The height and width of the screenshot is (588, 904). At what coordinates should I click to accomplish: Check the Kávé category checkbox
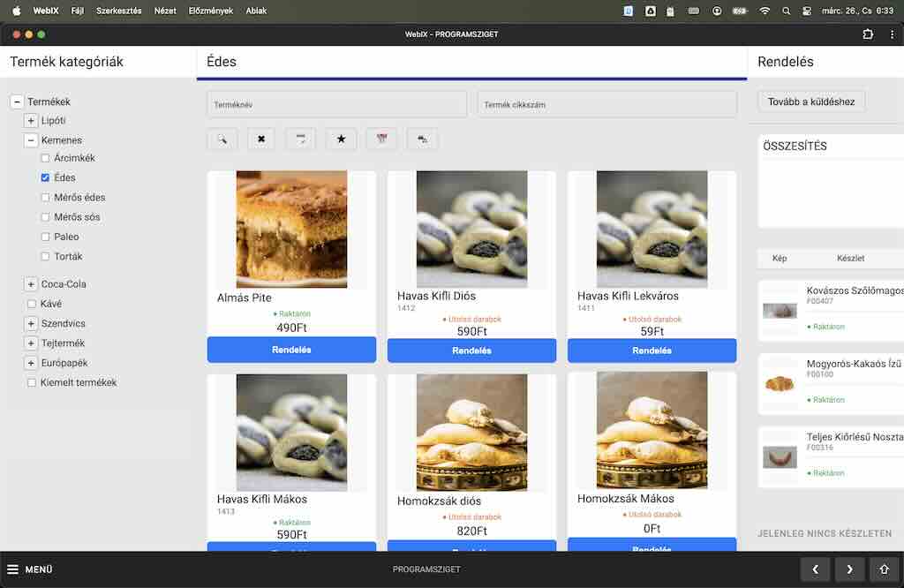coord(31,304)
